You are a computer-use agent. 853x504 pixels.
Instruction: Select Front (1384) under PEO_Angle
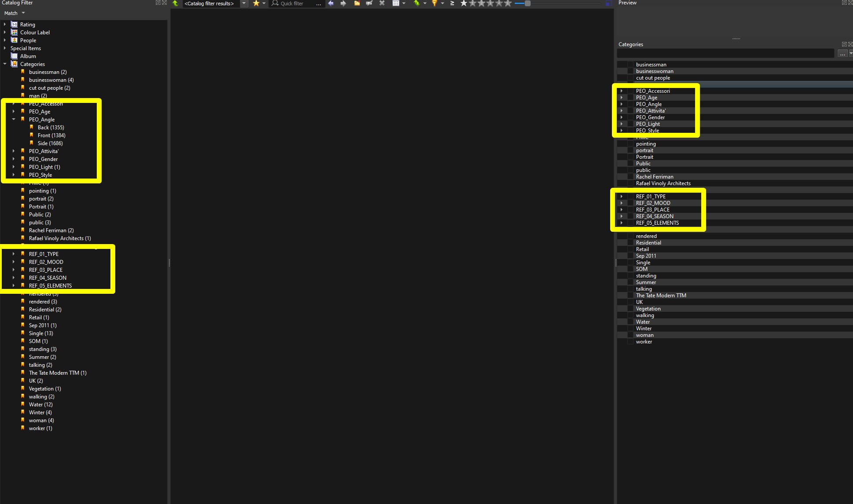(51, 135)
